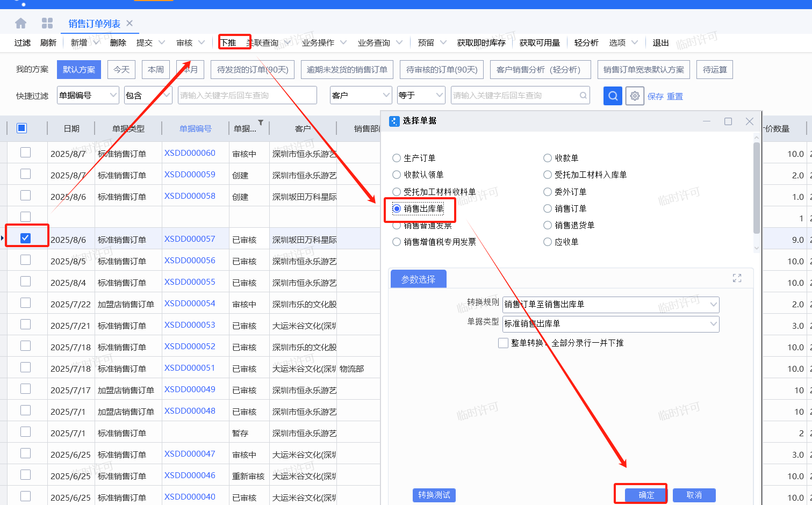
Task: Open the 单据编号 quick filter dropdown
Action: coord(113,95)
